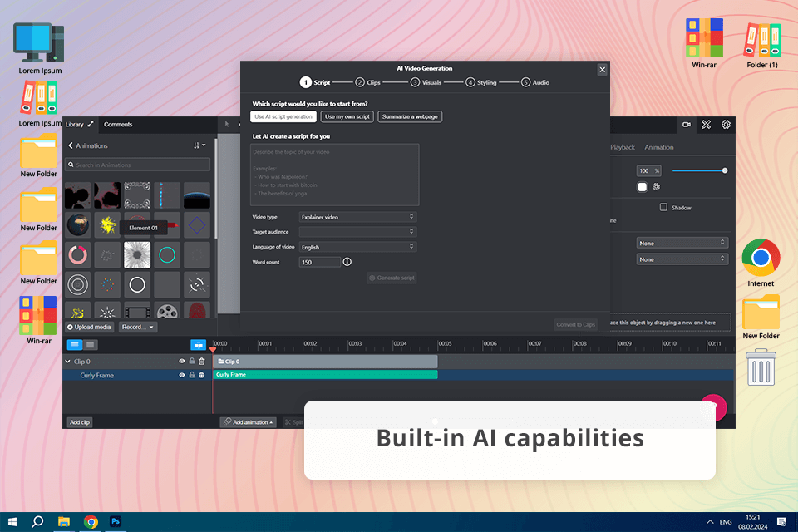The image size is (798, 532).
Task: Click the Search in Animations field
Action: (137, 165)
